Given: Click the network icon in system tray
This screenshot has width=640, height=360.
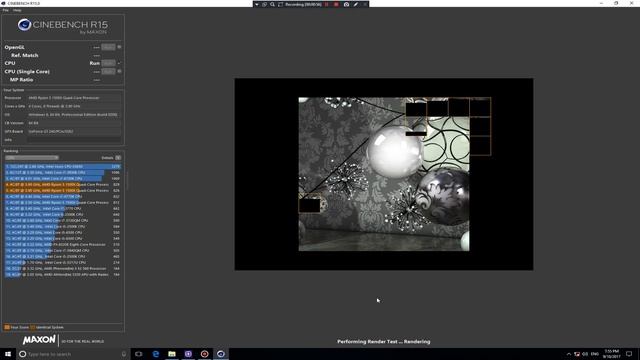Looking at the screenshot, I should point(577,354).
